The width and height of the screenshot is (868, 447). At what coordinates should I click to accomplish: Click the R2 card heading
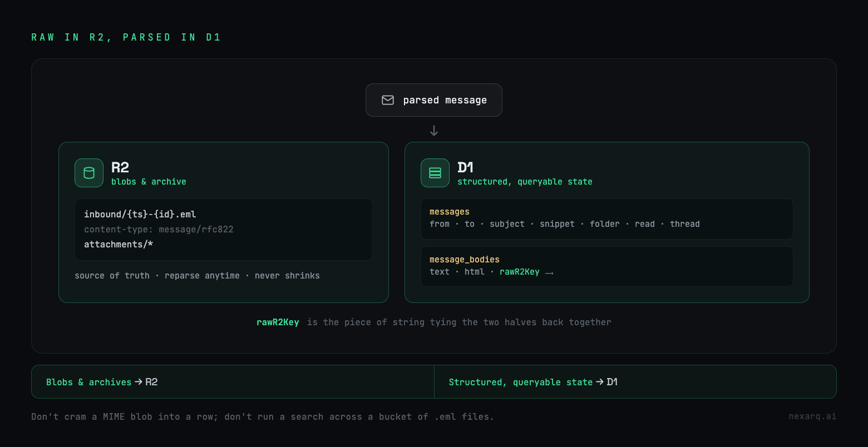pos(120,167)
